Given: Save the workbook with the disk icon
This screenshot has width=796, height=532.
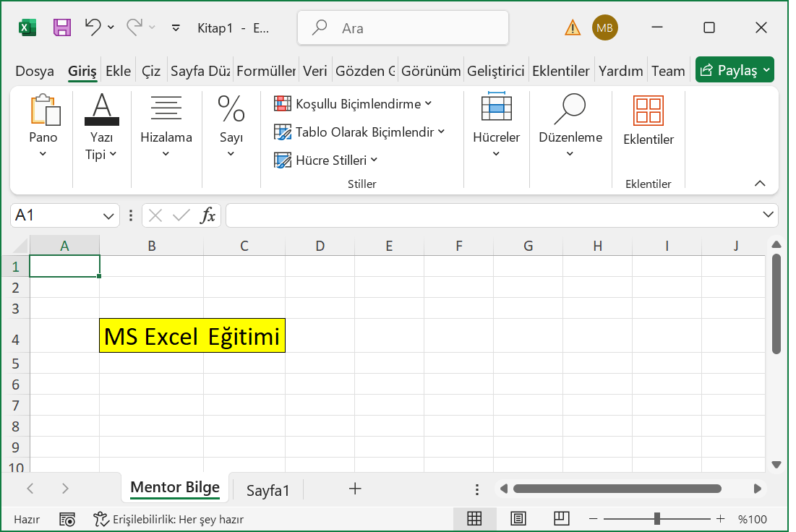Looking at the screenshot, I should tap(62, 27).
